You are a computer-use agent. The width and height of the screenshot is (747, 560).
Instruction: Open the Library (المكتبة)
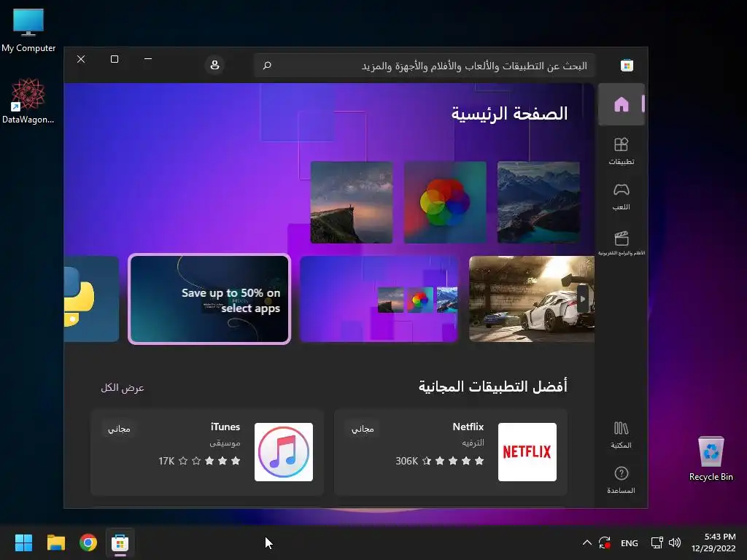[622, 435]
